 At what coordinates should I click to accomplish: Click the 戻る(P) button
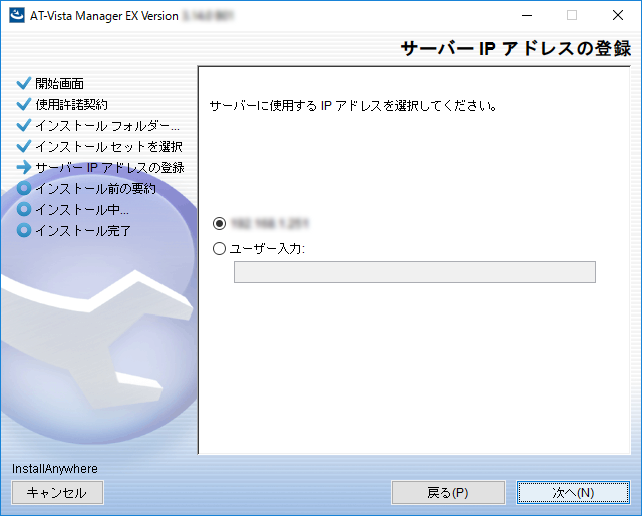(448, 492)
